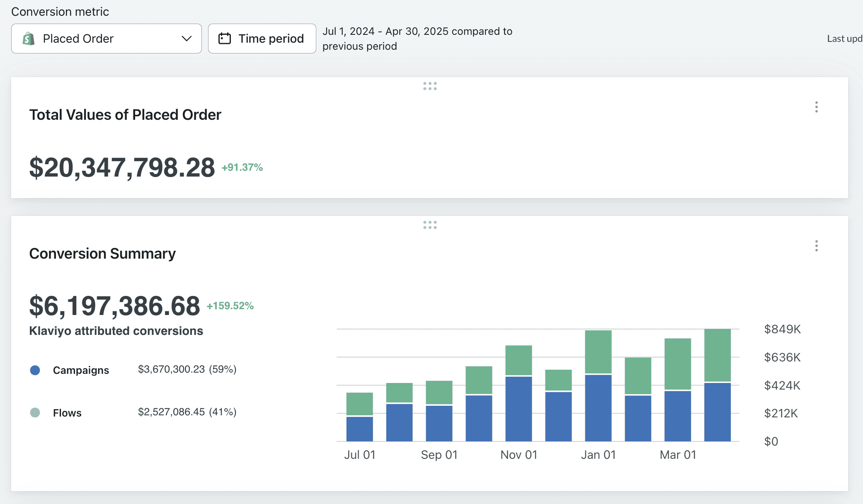Click the Jan 01 blue campaigns bar
863x504 pixels.
coord(598,408)
